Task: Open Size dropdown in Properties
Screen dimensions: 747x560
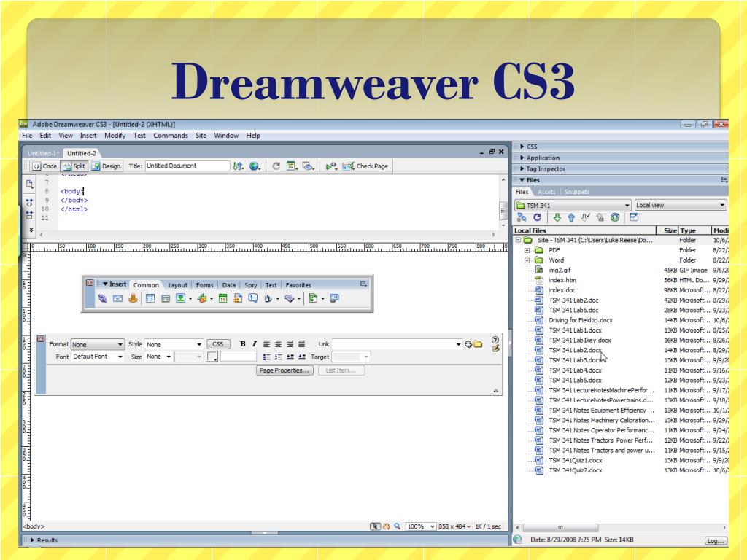Action: point(158,357)
